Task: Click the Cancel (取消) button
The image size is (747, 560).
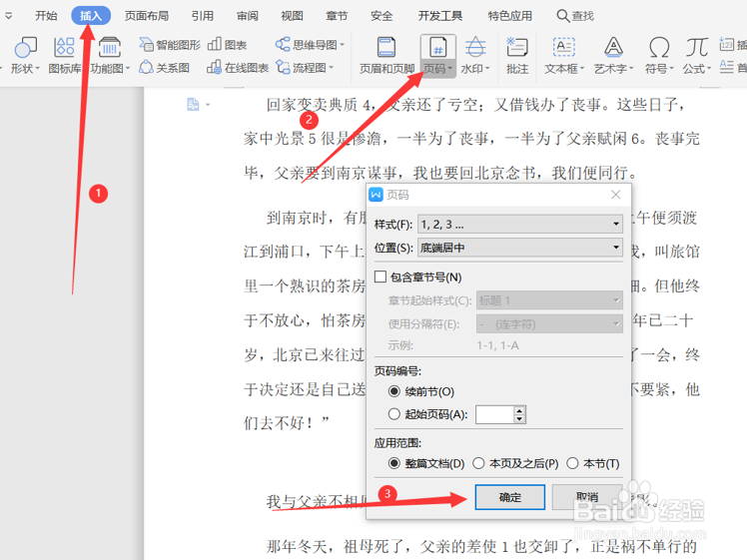Action: click(587, 497)
